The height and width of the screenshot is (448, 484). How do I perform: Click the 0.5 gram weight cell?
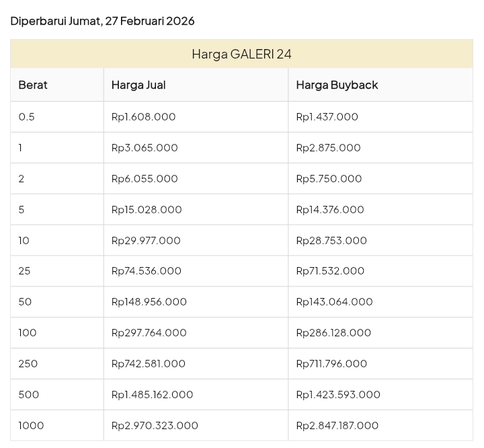(27, 117)
